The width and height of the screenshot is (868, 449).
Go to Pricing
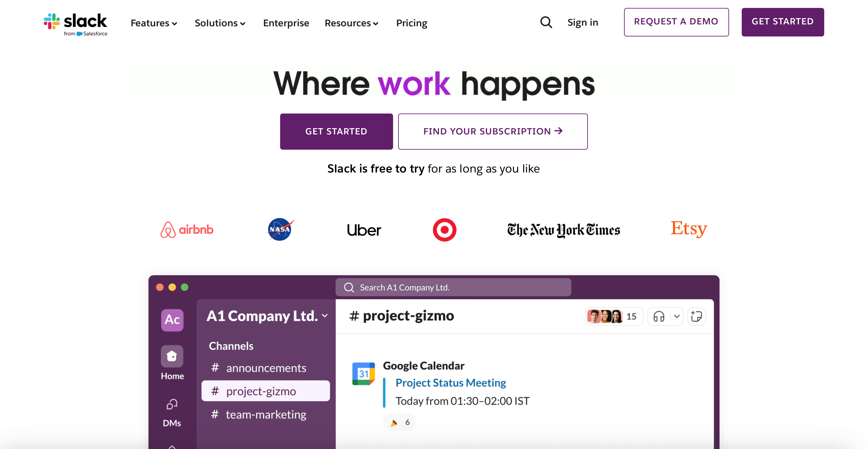tap(411, 23)
